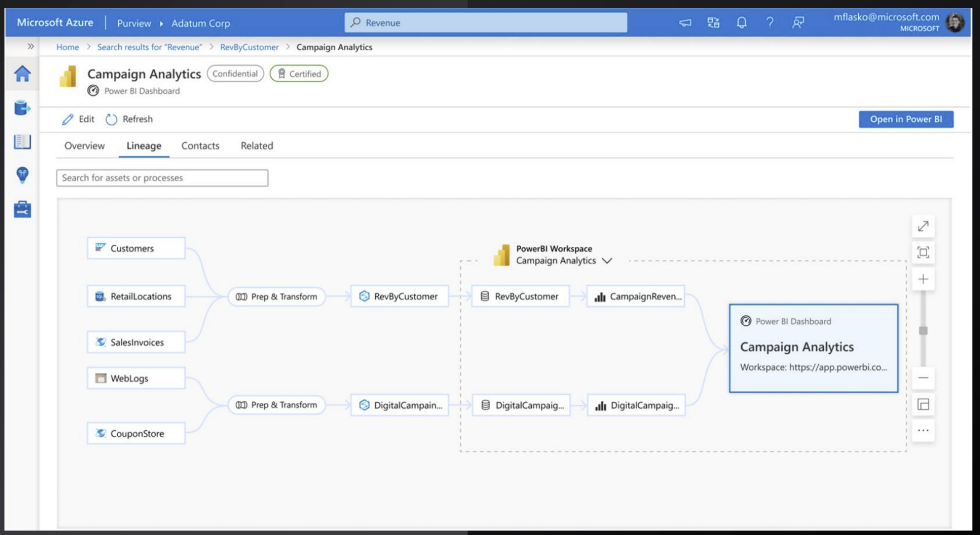Open the management toolbox sidebar icon
This screenshot has height=535, width=980.
coord(22,209)
